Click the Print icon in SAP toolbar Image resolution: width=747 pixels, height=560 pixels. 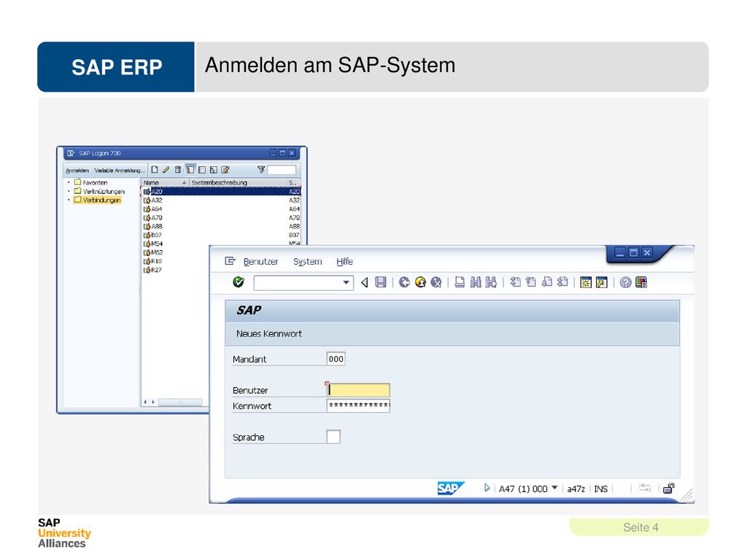[460, 282]
